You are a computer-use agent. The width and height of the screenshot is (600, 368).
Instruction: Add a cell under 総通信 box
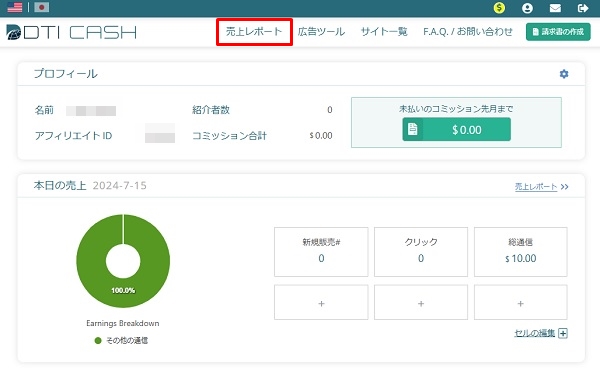click(520, 302)
